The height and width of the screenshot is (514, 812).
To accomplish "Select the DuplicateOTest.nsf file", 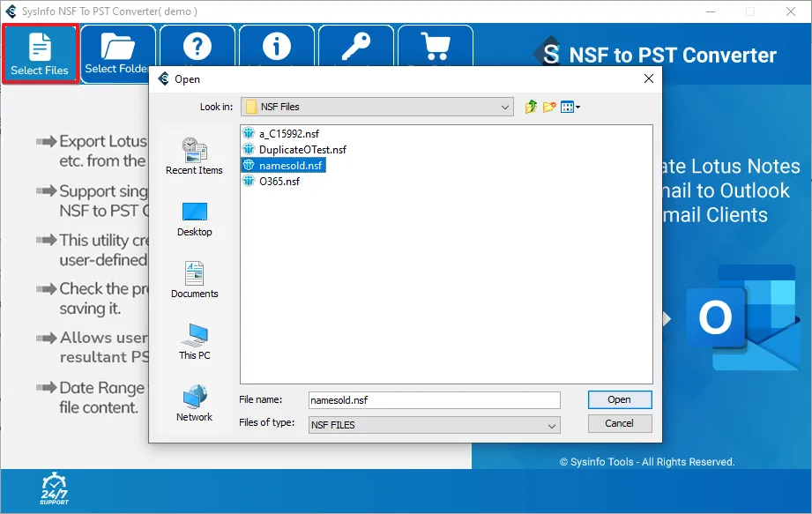I will [302, 150].
